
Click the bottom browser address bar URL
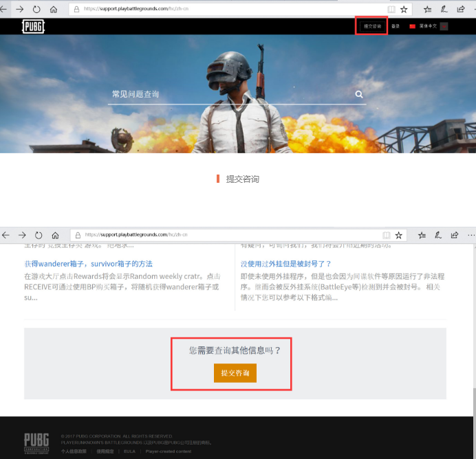click(x=136, y=235)
